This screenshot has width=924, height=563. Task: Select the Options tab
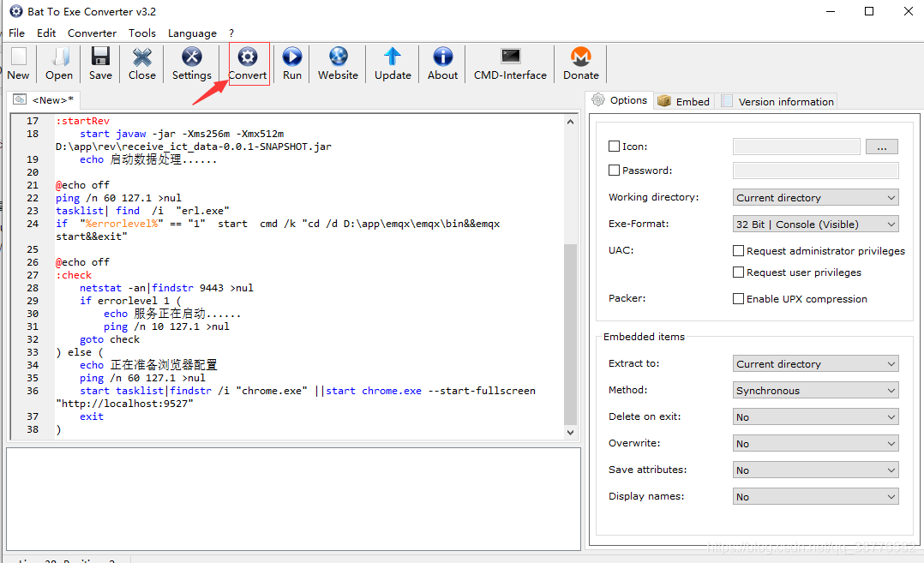click(x=620, y=100)
